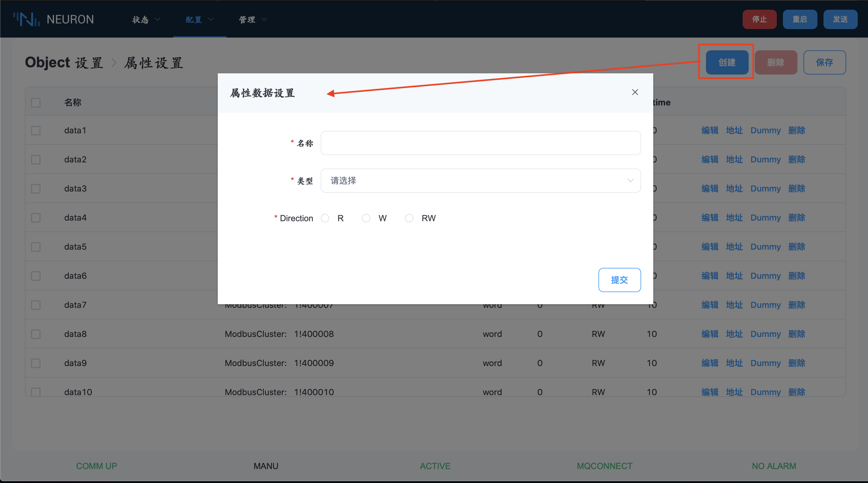The height and width of the screenshot is (483, 868).
Task: Click the 发送 button
Action: pos(840,19)
